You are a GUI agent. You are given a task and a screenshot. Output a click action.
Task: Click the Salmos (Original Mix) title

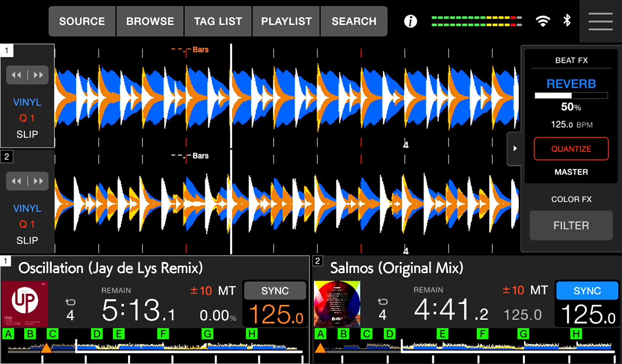397,268
